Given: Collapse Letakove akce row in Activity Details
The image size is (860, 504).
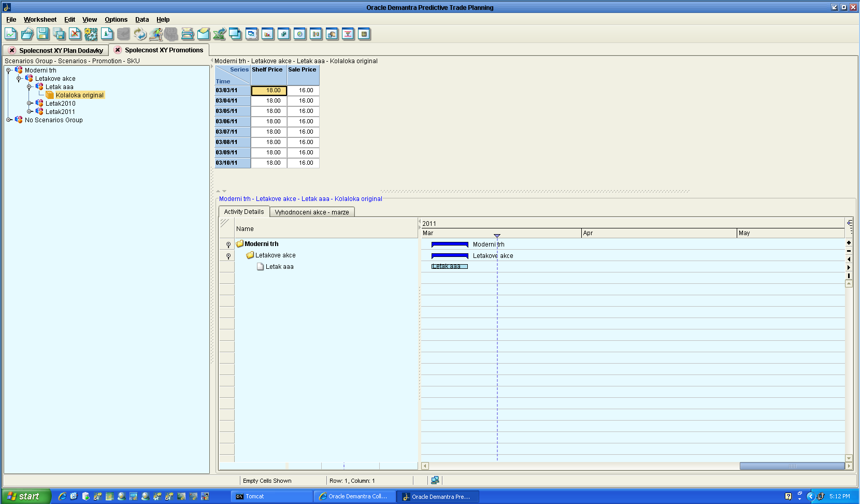Looking at the screenshot, I should pos(228,256).
